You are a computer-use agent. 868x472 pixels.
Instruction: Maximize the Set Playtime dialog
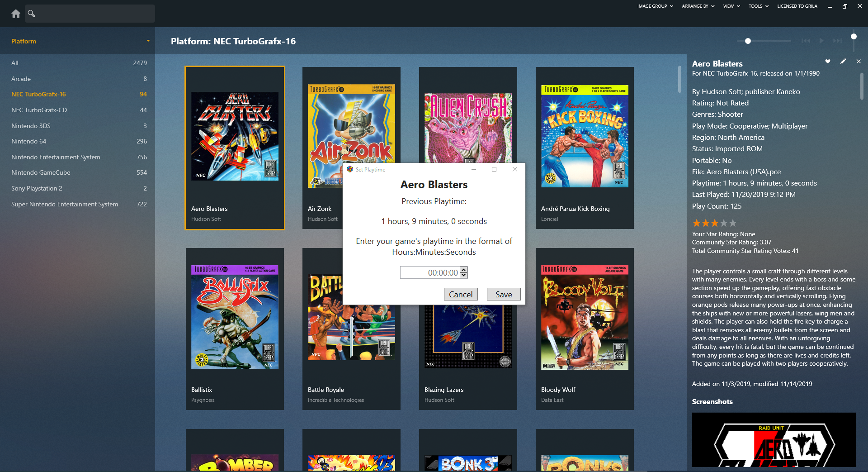(x=494, y=169)
